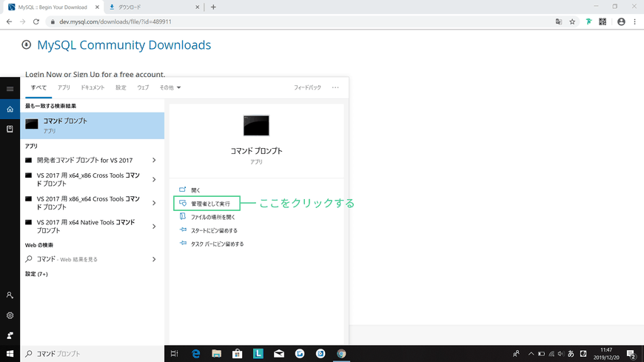Open the Chrome three-dot menu
Screen dimensions: 644x362
point(635,21)
